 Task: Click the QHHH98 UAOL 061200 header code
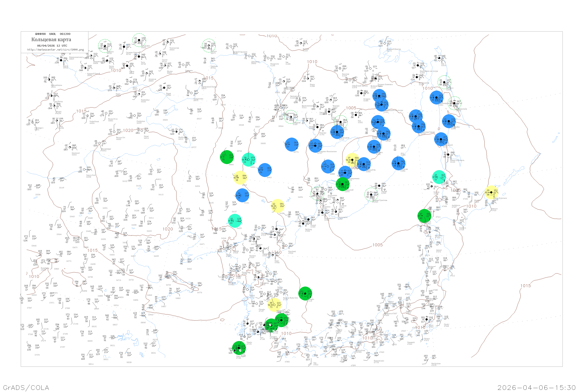tap(53, 34)
